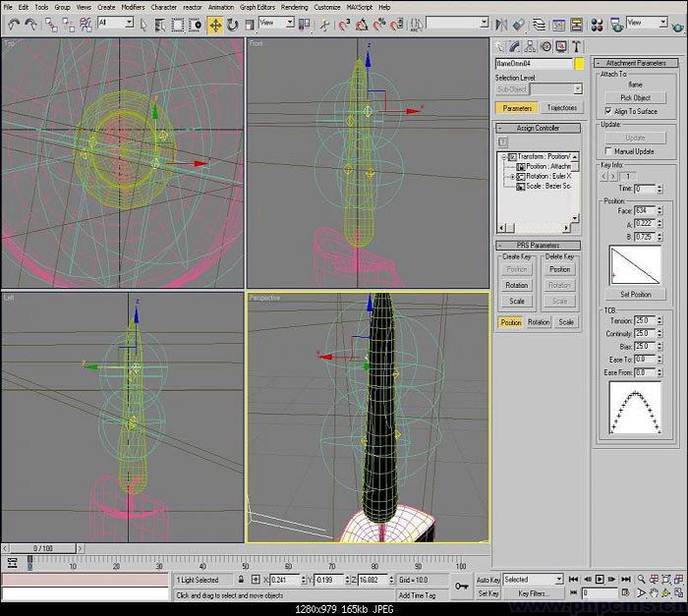Toggle 3D Snaps icon

pyautogui.click(x=344, y=25)
